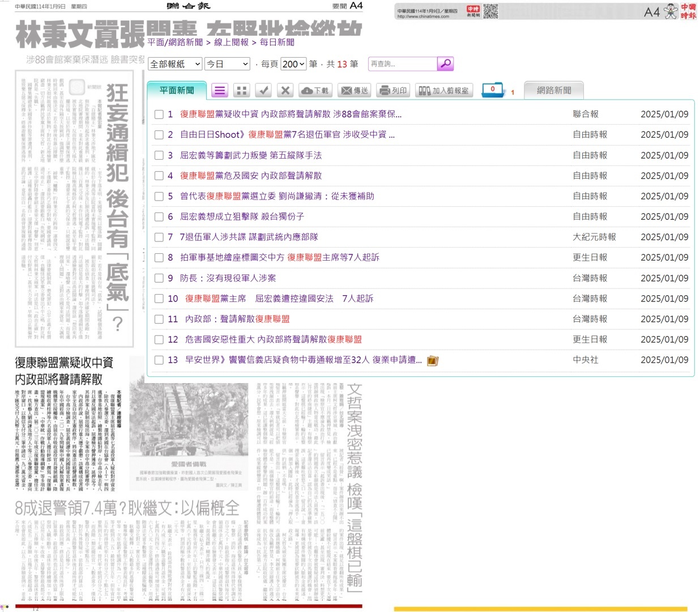Open the 今日 date range dropdown
700x612 pixels.
(227, 64)
